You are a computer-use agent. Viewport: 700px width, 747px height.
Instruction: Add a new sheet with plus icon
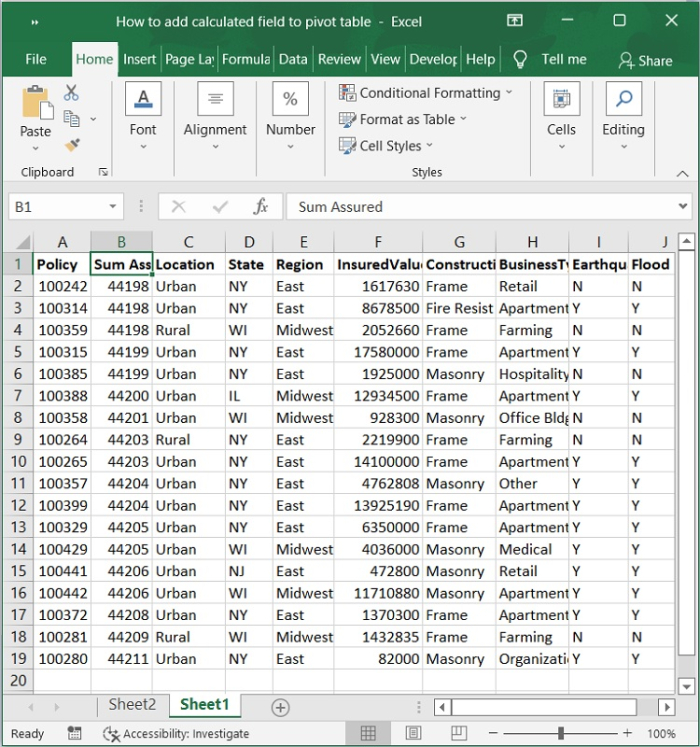click(281, 707)
